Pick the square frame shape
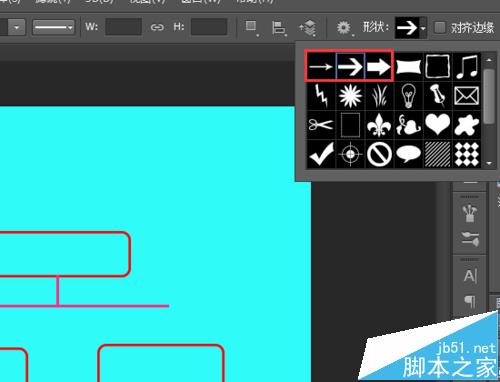 [438, 66]
